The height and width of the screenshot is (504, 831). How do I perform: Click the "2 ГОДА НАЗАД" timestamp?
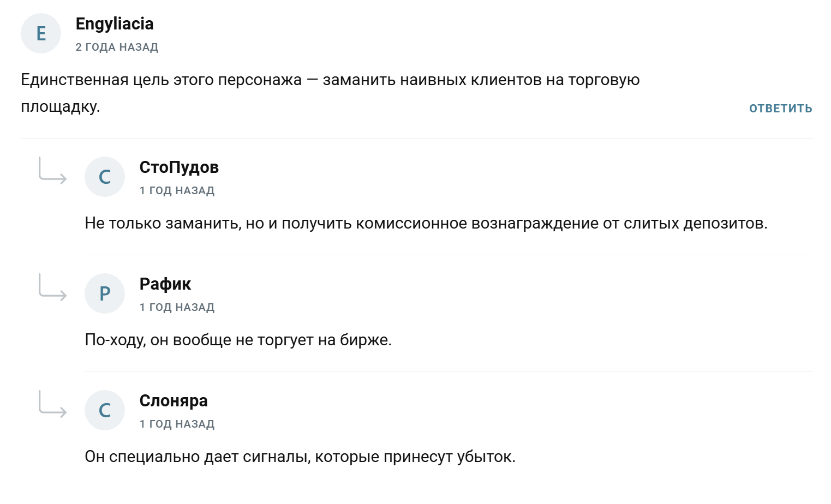117,47
